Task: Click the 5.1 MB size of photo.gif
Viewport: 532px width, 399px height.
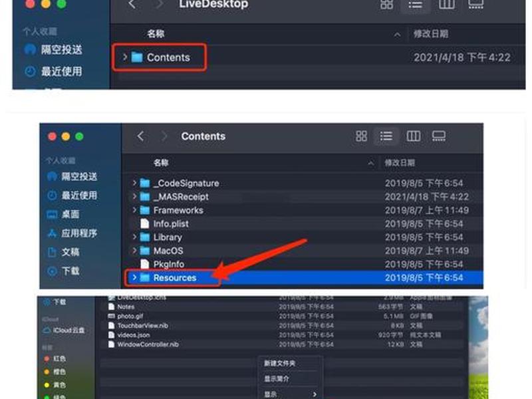Action: pyautogui.click(x=393, y=317)
